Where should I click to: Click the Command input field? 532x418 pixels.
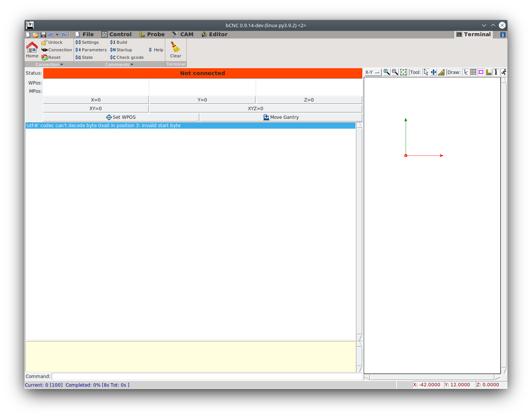point(207,377)
